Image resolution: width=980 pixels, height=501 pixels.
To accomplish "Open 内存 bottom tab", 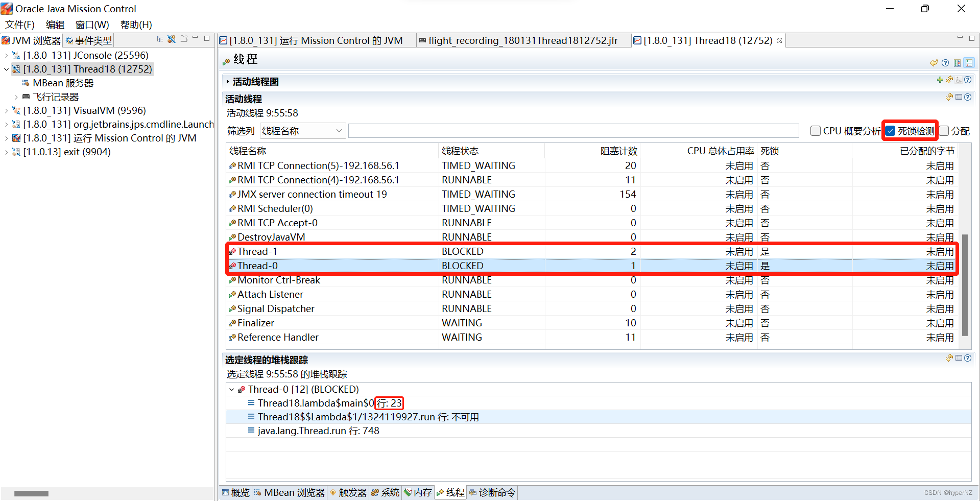I will 418,492.
